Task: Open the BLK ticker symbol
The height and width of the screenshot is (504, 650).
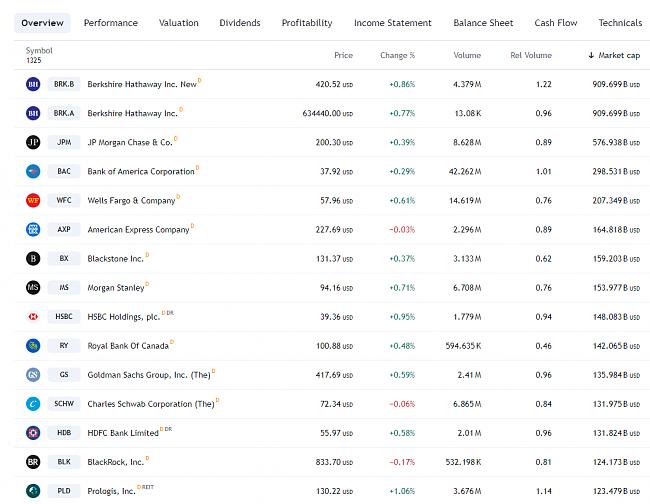Action: point(64,462)
